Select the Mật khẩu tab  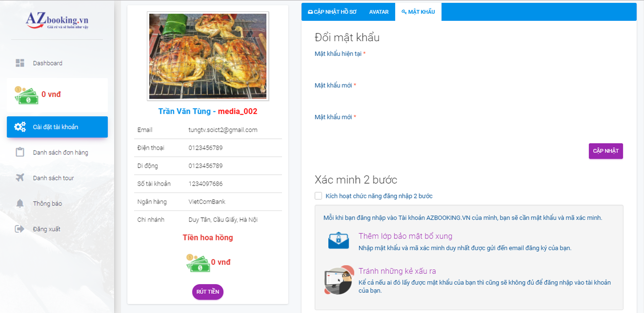click(x=418, y=12)
